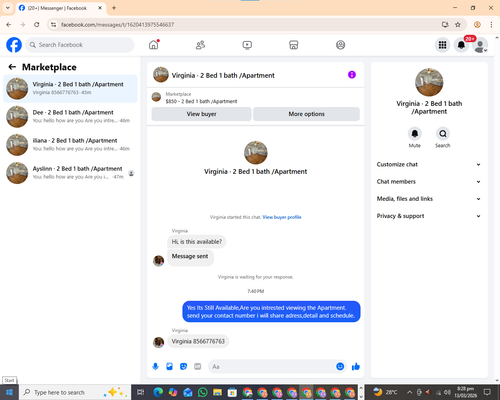This screenshot has height=400, width=500.
Task: Open WhatsApp from the taskbar
Action: point(202,392)
